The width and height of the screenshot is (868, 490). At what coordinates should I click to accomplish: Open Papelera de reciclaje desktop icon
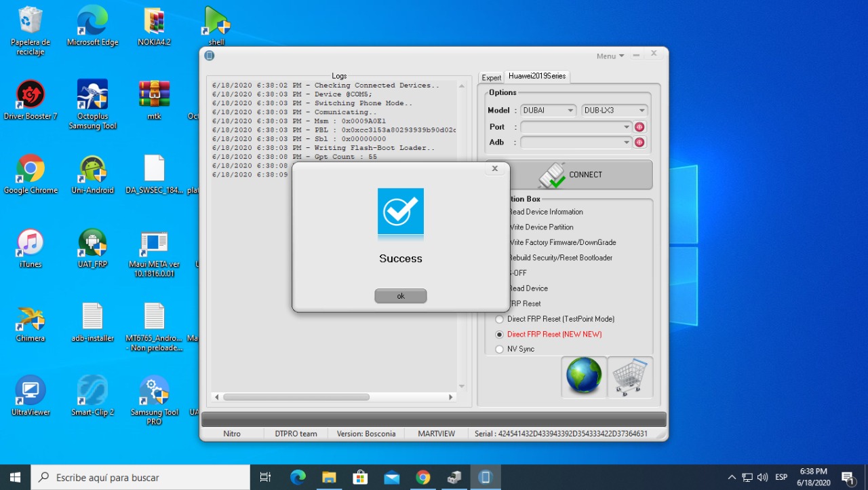31,31
